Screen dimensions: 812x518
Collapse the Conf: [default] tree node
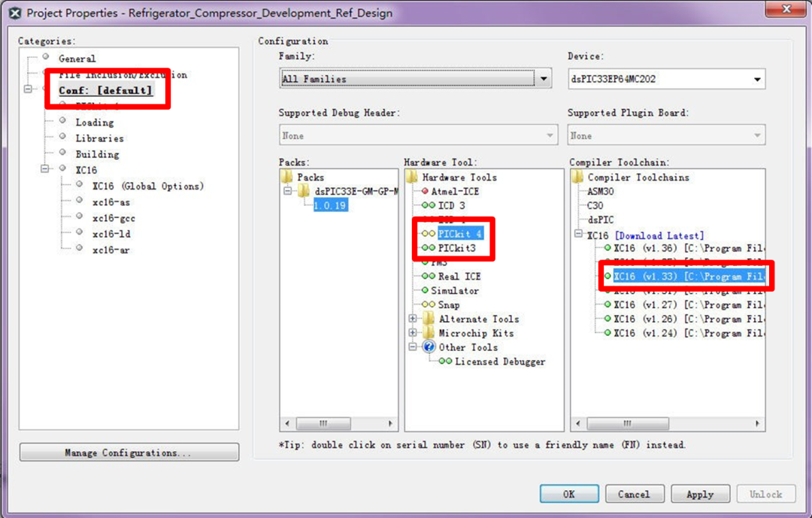[x=28, y=89]
